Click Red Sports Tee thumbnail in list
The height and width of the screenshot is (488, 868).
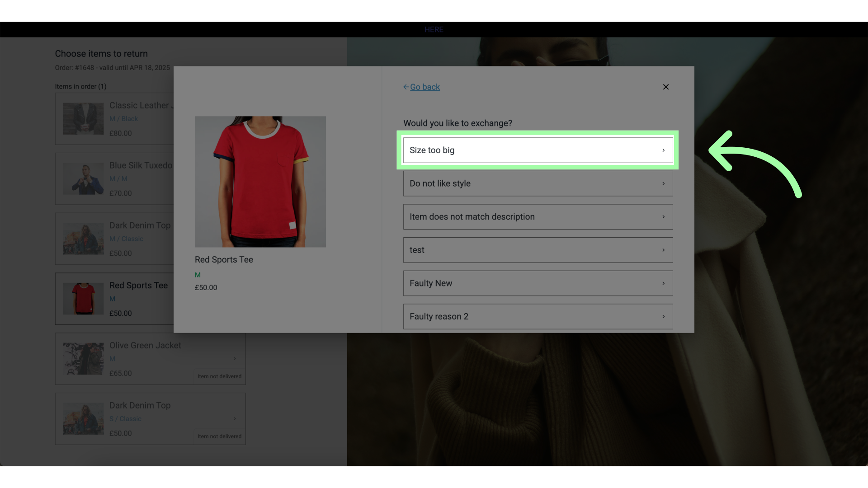[x=83, y=299]
